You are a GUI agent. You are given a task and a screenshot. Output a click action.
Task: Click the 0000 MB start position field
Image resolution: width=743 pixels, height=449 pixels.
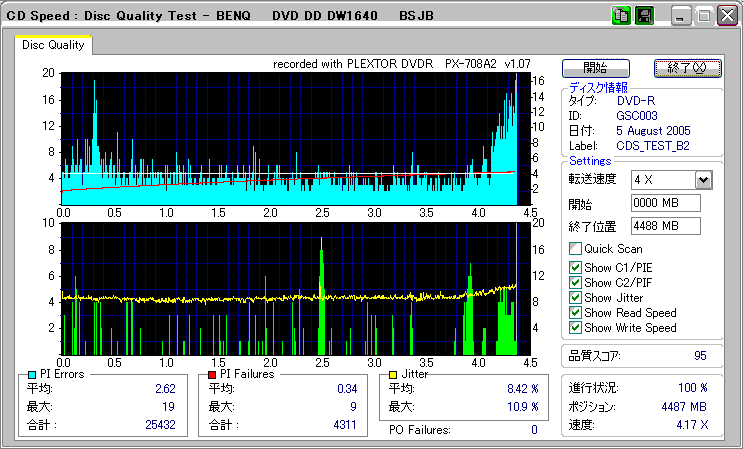click(665, 203)
